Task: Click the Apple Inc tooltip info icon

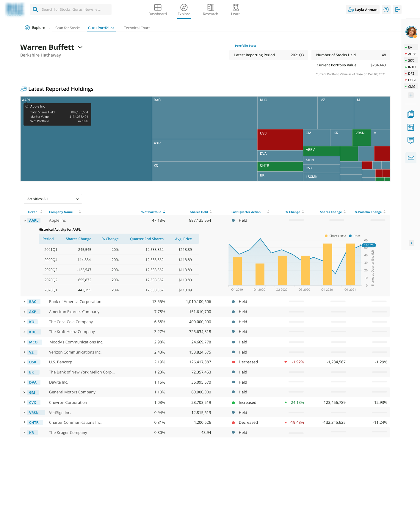Action: coord(27,106)
